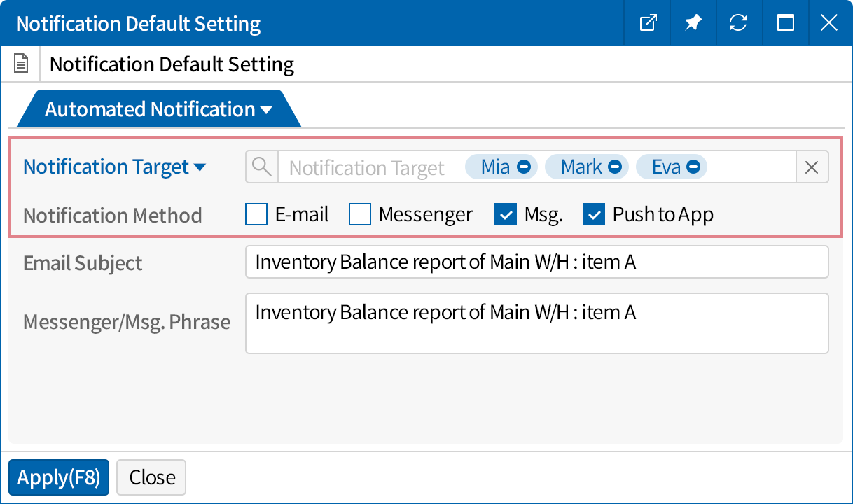853x504 pixels.
Task: Clear all notification targets with X button
Action: [x=812, y=168]
